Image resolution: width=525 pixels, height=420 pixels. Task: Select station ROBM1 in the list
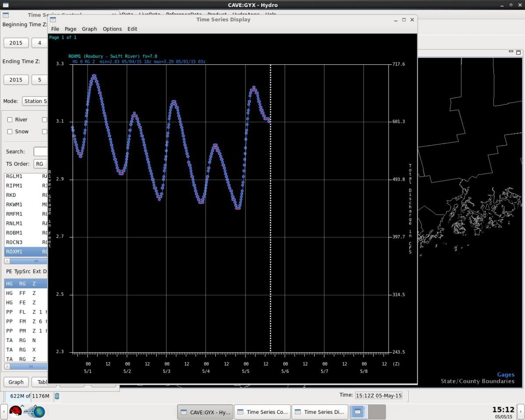(26, 233)
